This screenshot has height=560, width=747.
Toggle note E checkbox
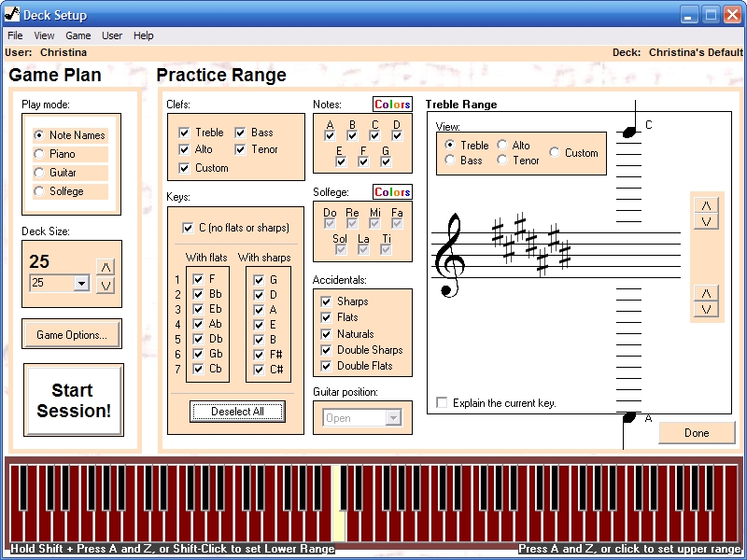point(341,161)
